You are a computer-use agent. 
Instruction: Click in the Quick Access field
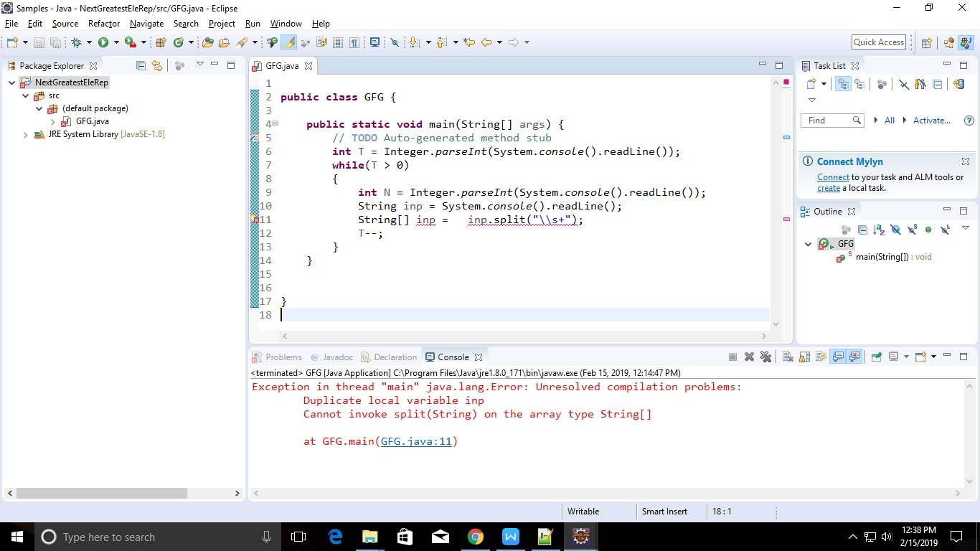click(x=879, y=42)
